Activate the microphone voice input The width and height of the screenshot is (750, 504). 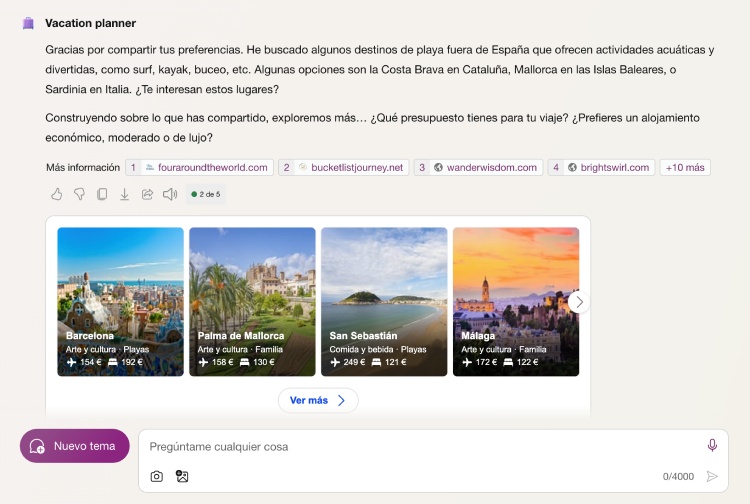[712, 445]
